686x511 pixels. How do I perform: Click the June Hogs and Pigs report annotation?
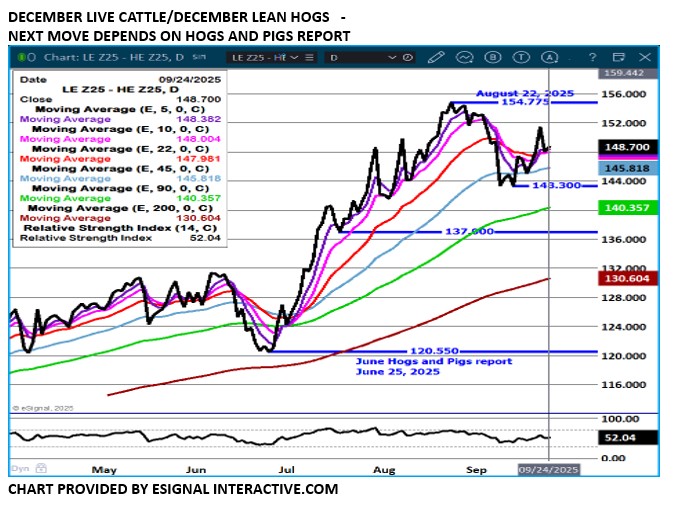pyautogui.click(x=434, y=361)
